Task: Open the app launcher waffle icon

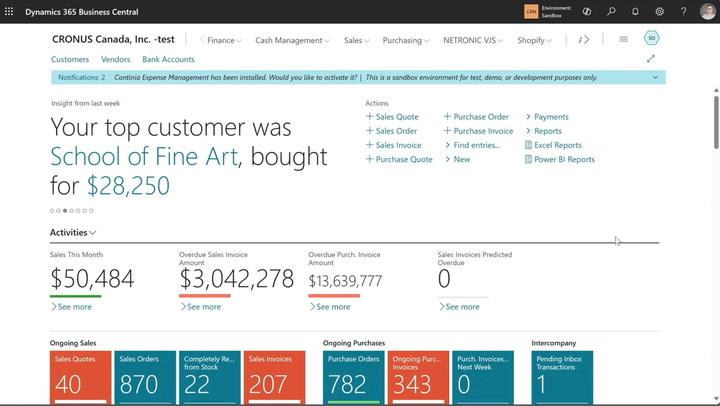Action: [x=9, y=11]
